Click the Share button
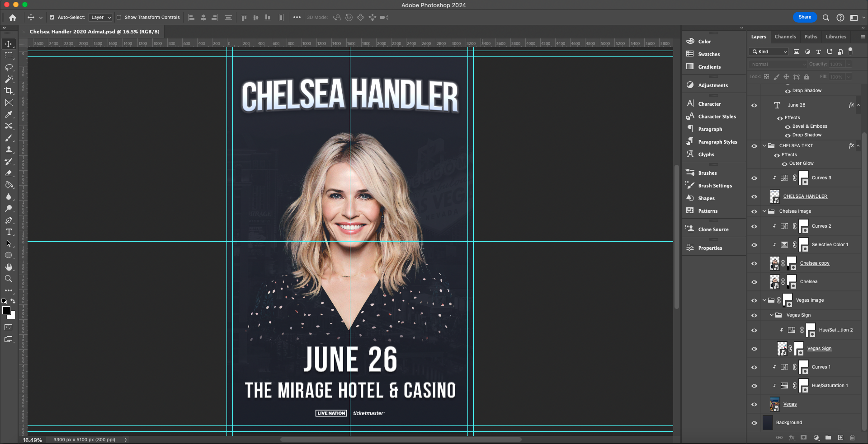 click(805, 17)
